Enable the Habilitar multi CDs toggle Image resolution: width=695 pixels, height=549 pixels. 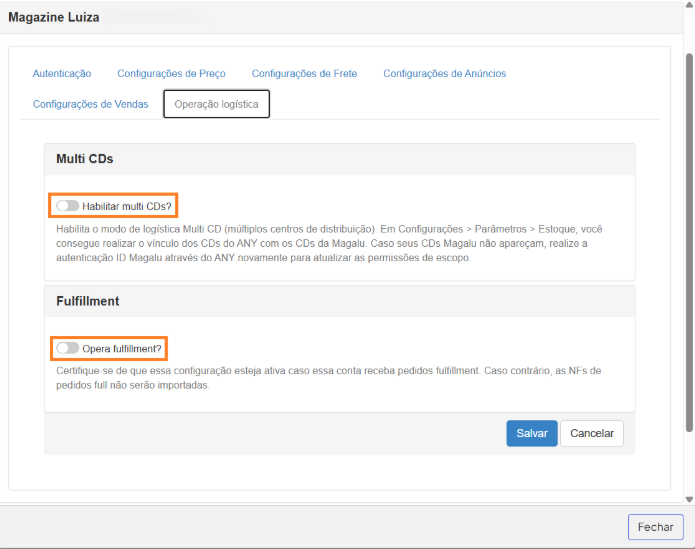67,206
